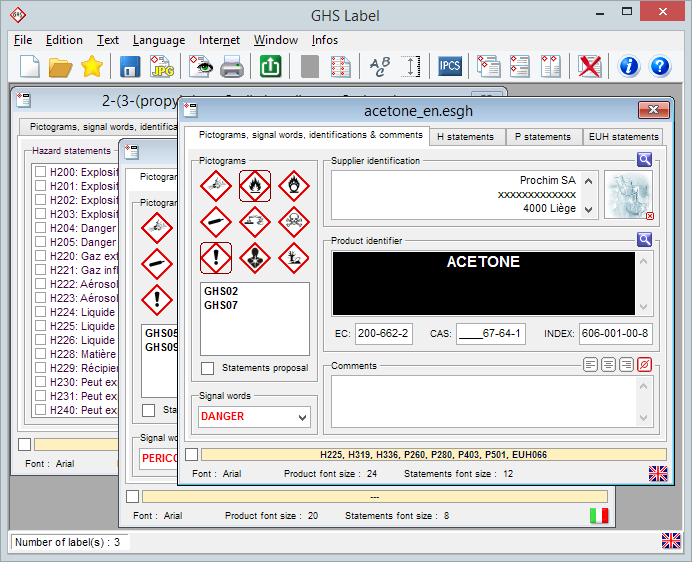Align comments text to the left
The height and width of the screenshot is (562, 692).
tap(590, 365)
